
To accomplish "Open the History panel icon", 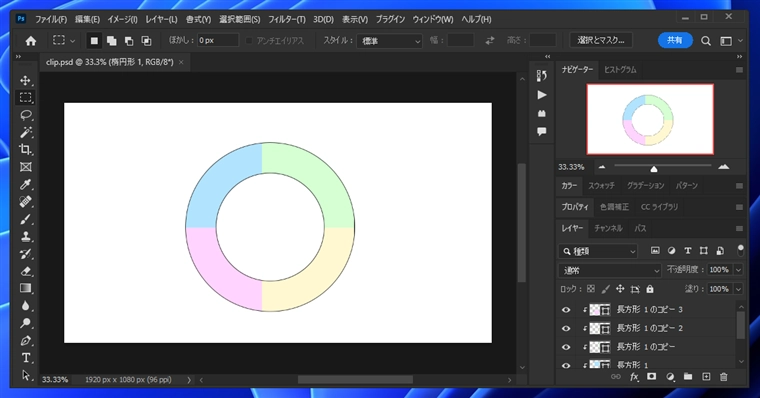I will 541,76.
